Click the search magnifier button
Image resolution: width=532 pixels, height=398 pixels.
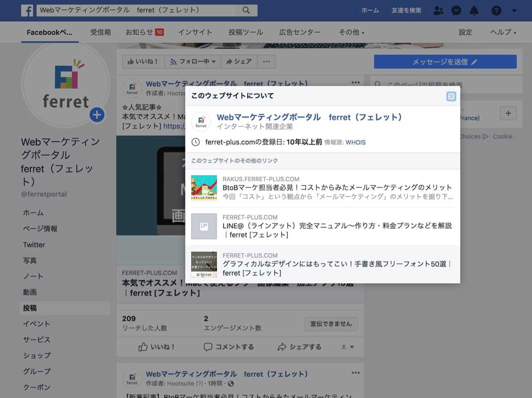246,10
